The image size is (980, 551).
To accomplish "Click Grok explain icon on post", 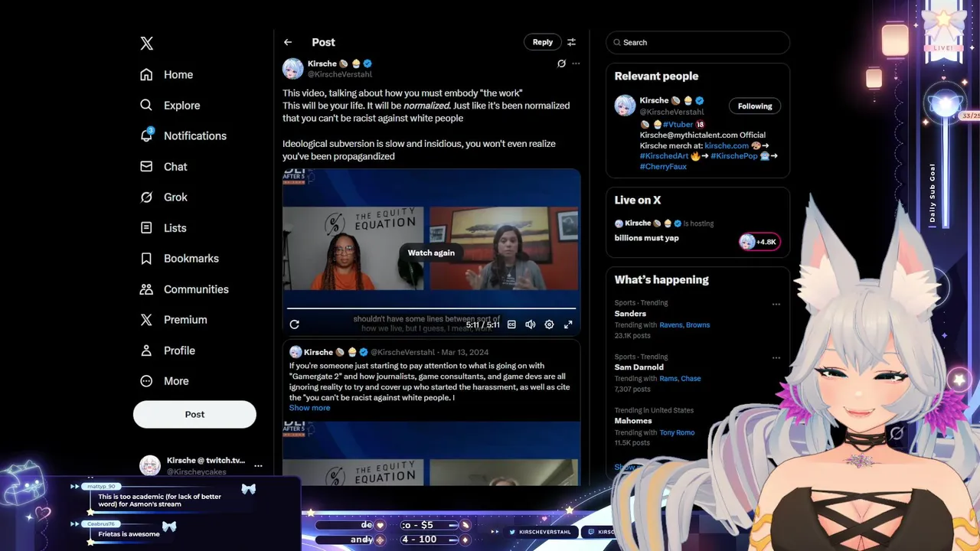I will (561, 64).
